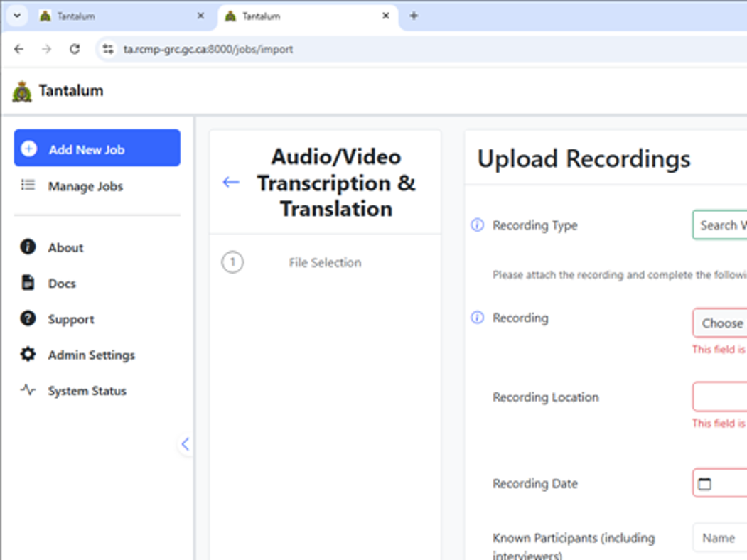Viewport: 747px width, 560px height.
Task: Open System Status pulse icon
Action: 28,390
